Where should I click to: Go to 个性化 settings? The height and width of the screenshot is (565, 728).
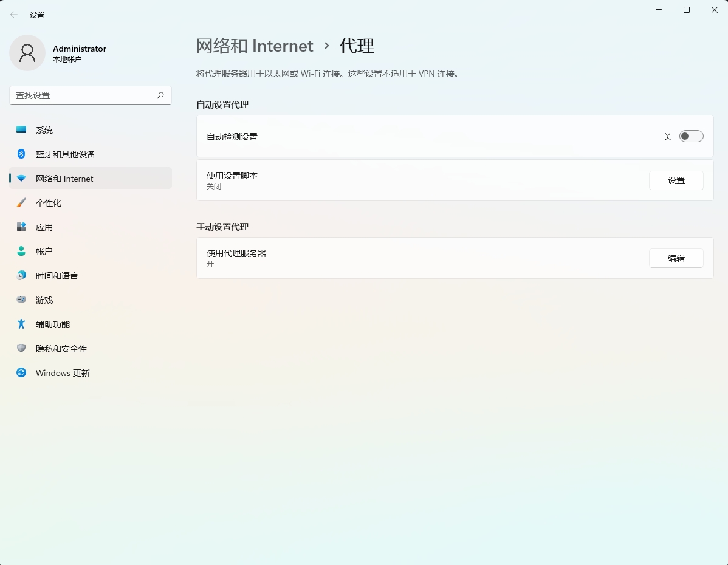tap(91, 203)
